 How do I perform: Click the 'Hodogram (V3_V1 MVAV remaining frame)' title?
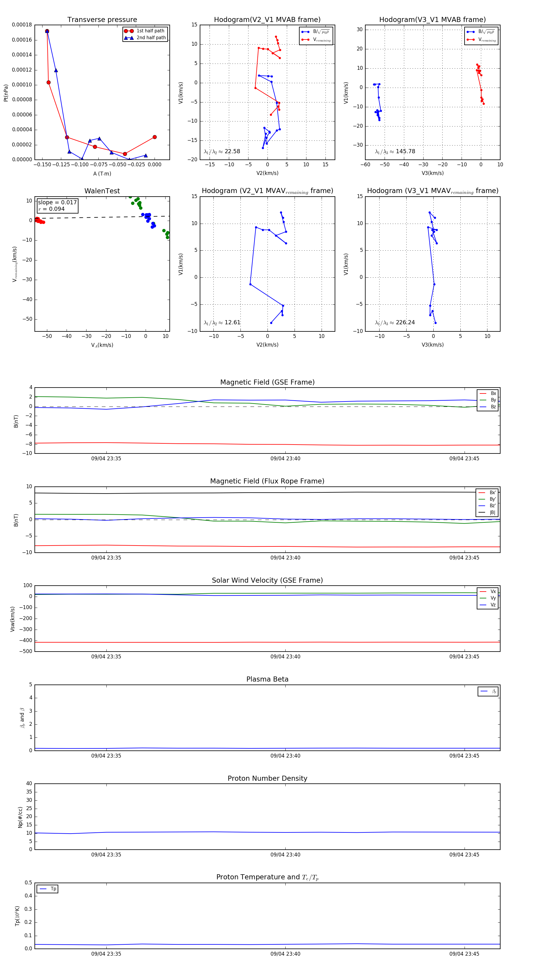432,191
